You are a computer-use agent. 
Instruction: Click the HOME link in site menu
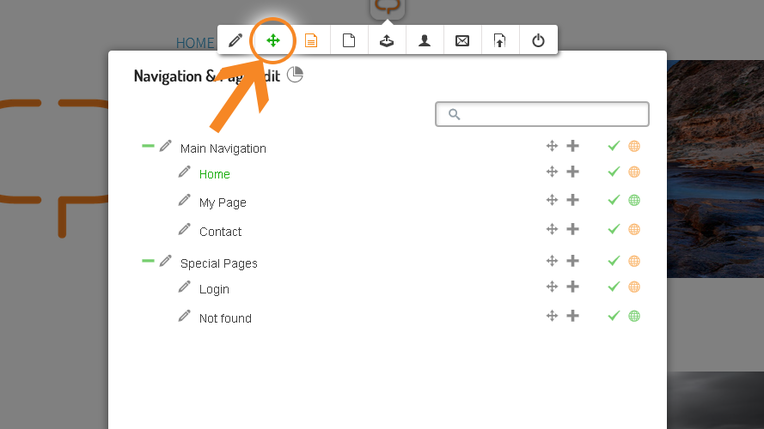point(195,43)
